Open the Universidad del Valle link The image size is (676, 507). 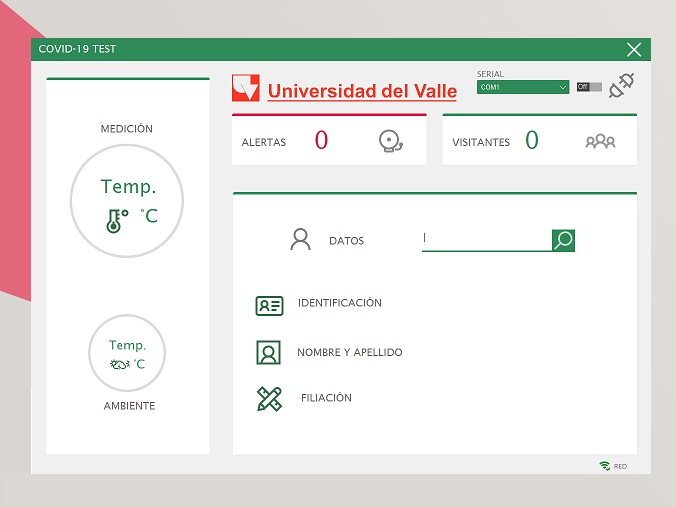pyautogui.click(x=362, y=91)
